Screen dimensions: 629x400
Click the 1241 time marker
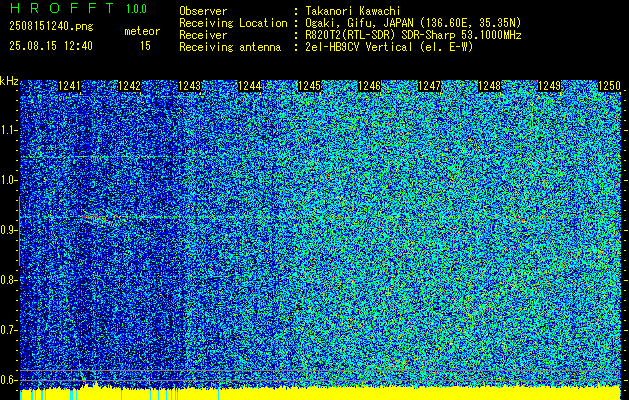(x=69, y=86)
